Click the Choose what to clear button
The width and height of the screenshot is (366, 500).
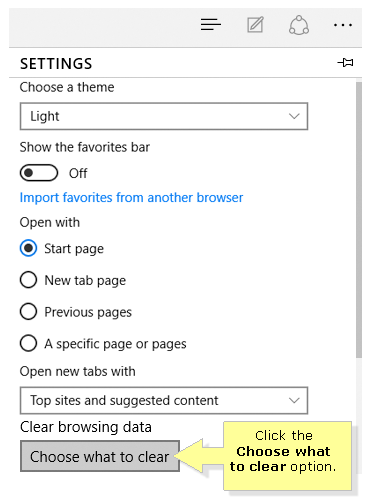coord(100,456)
